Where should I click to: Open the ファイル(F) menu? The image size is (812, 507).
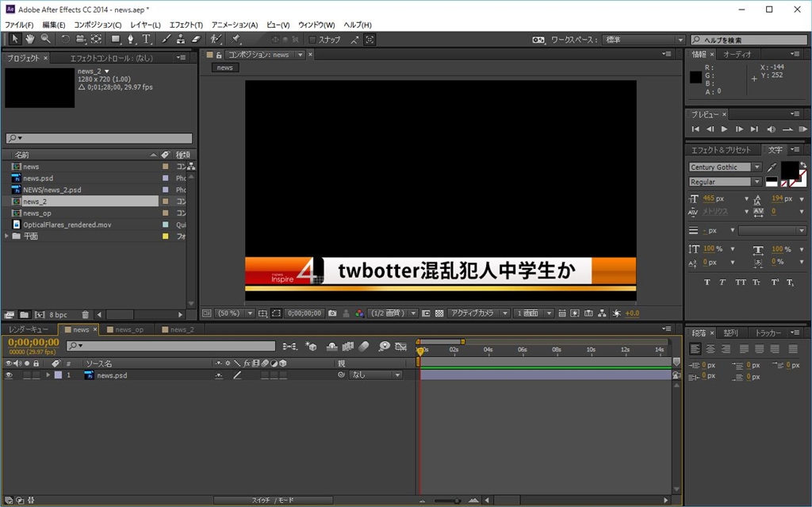click(x=19, y=25)
